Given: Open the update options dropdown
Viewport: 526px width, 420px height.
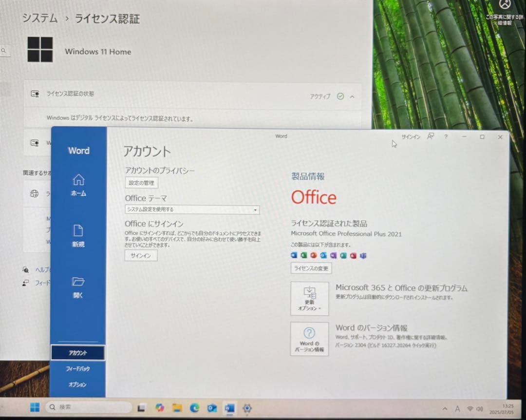Looking at the screenshot, I should tap(310, 299).
